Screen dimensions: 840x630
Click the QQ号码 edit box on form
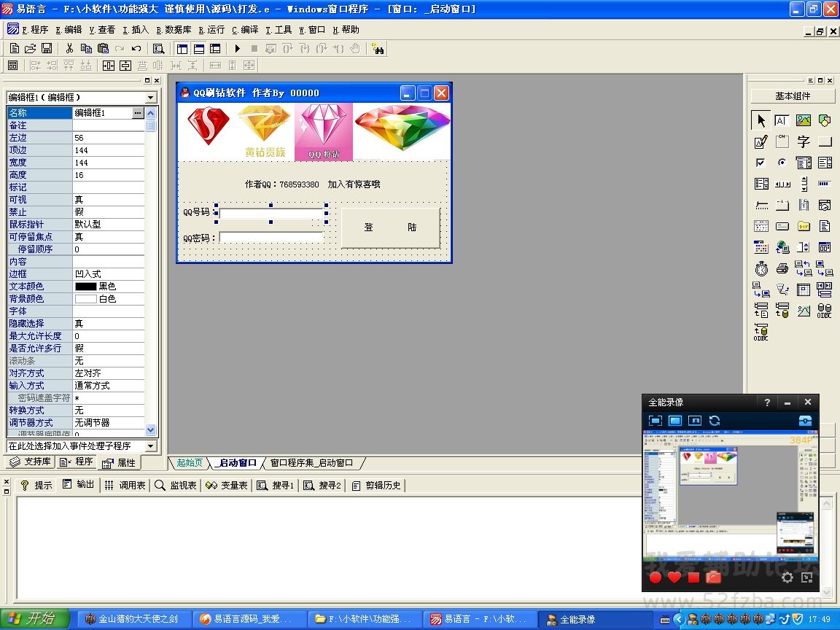271,213
